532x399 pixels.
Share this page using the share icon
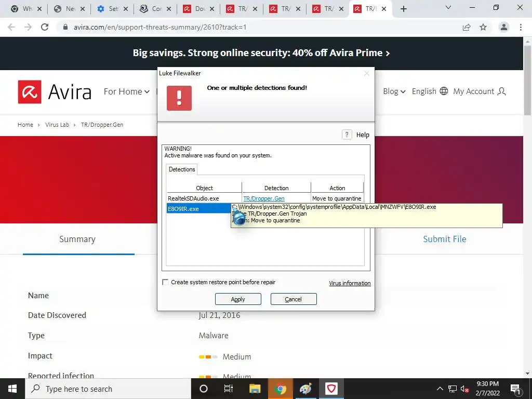(x=467, y=27)
